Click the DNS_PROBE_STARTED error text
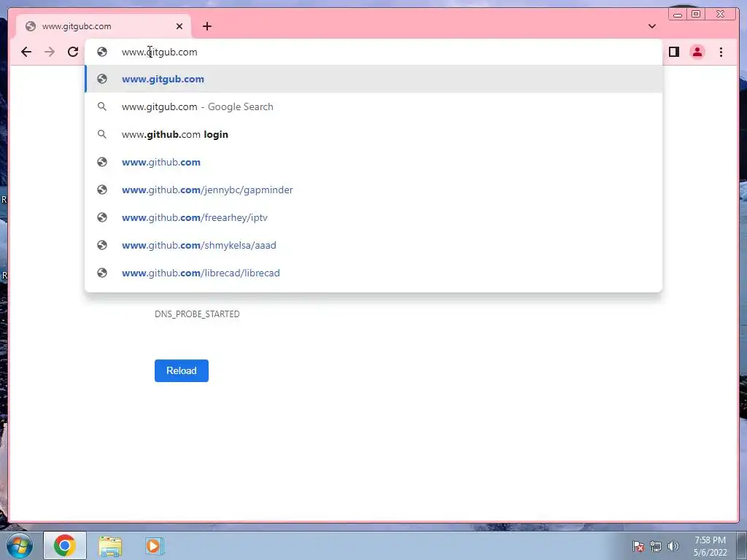Viewport: 747px width, 560px height. [197, 314]
